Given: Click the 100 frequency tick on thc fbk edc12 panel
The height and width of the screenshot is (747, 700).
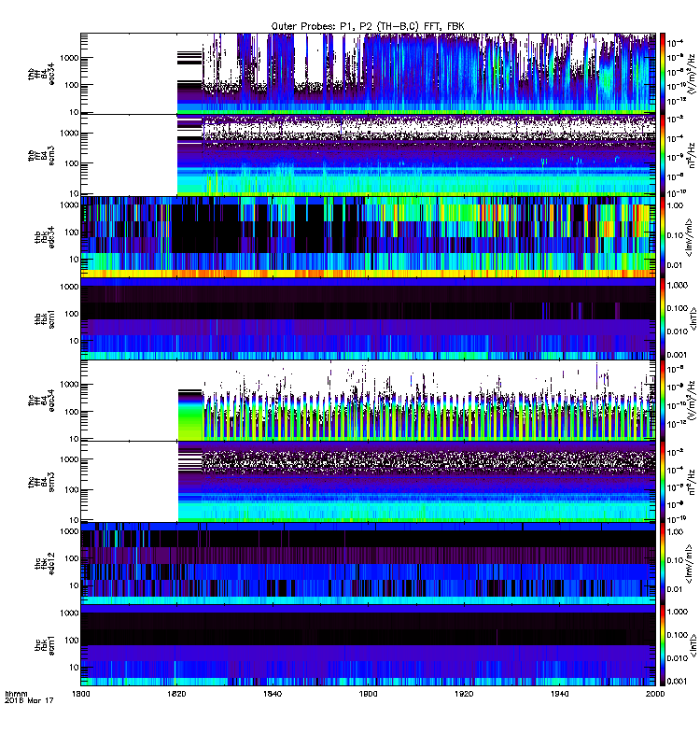Looking at the screenshot, I should (72, 558).
